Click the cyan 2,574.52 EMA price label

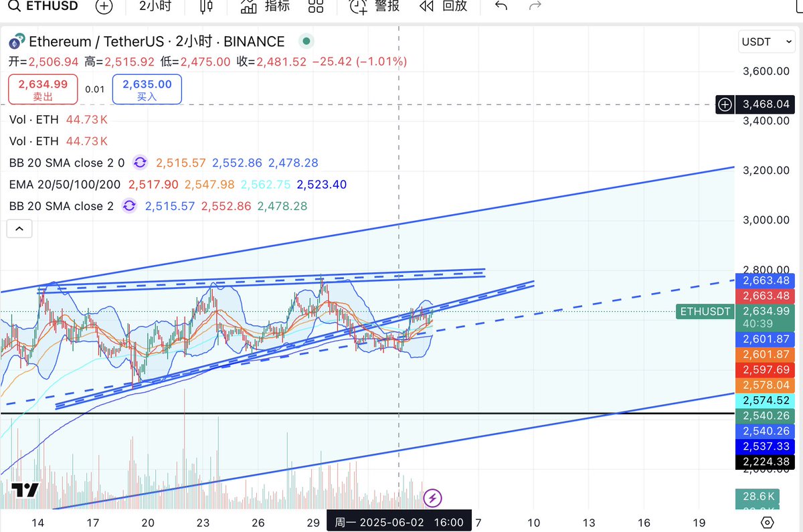[x=766, y=400]
